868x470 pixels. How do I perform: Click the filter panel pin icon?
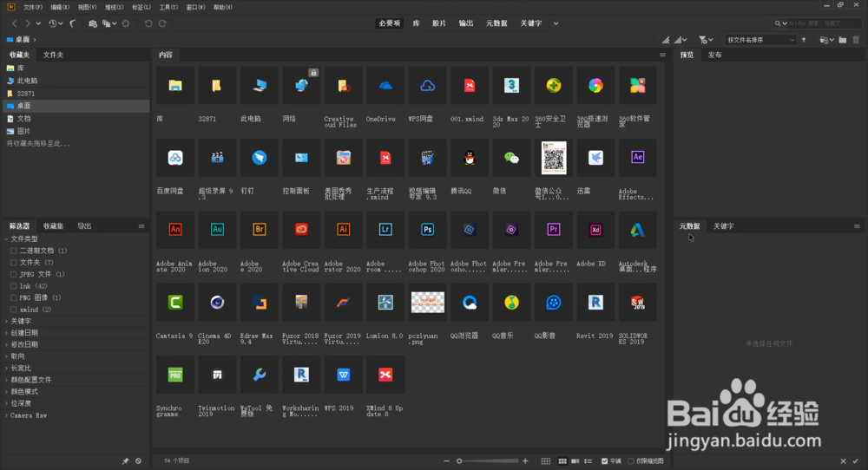pos(125,460)
